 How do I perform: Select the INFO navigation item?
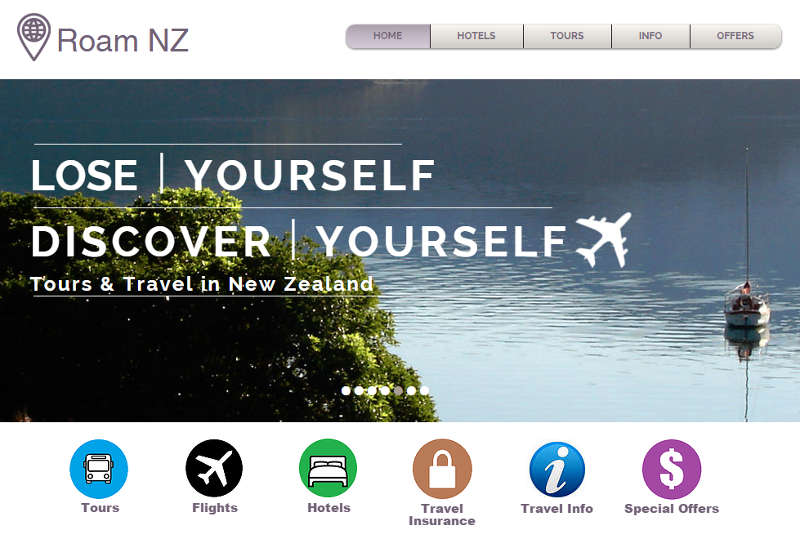651,36
